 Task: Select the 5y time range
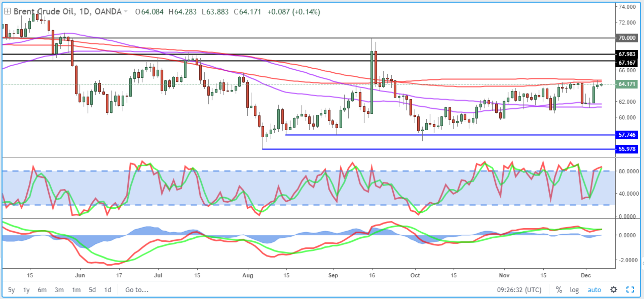11,290
